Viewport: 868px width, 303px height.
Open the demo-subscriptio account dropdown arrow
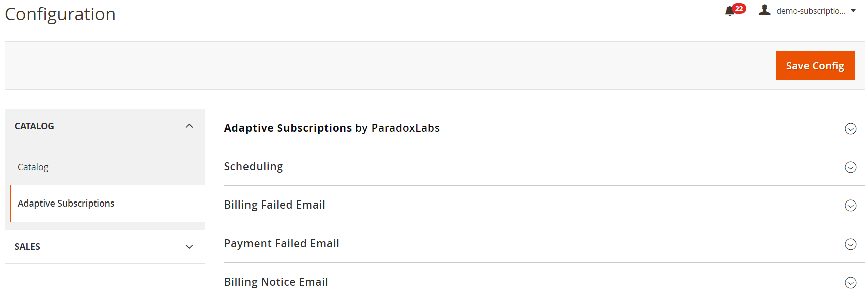[853, 11]
